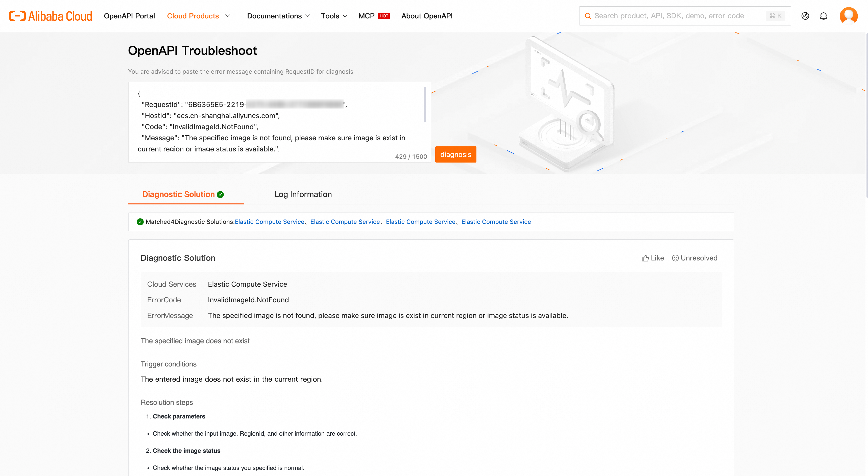This screenshot has width=868, height=476.
Task: Go to the OpenAPI Portal
Action: (129, 16)
